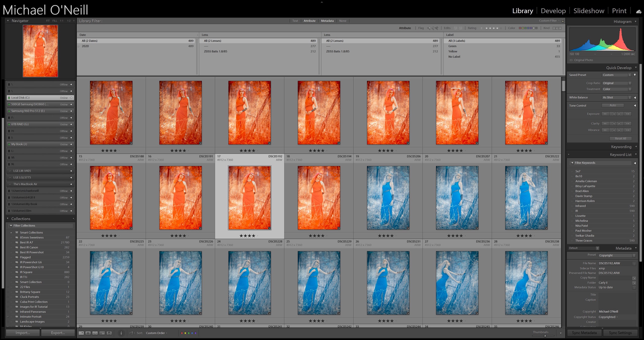Viewport: 644px width, 340px height.
Task: Expand the Smart Collections folder
Action: click(11, 232)
